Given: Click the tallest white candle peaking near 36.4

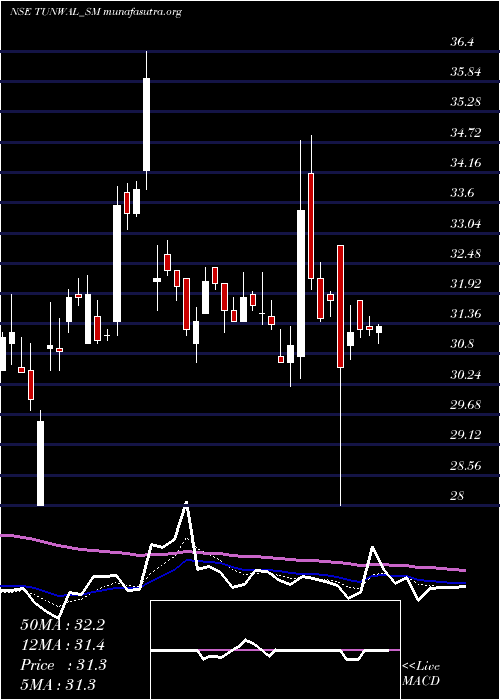Looking at the screenshot, I should (146, 124).
